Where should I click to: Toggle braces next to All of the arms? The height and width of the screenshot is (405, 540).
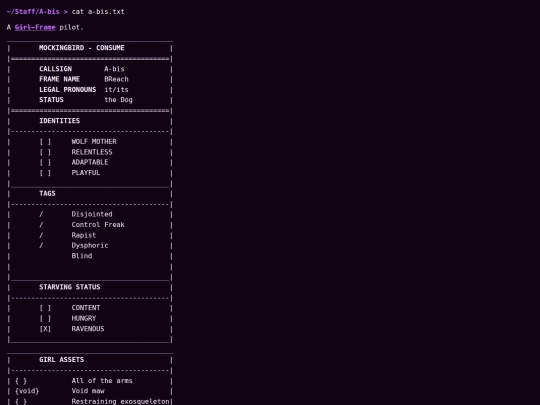point(21,381)
